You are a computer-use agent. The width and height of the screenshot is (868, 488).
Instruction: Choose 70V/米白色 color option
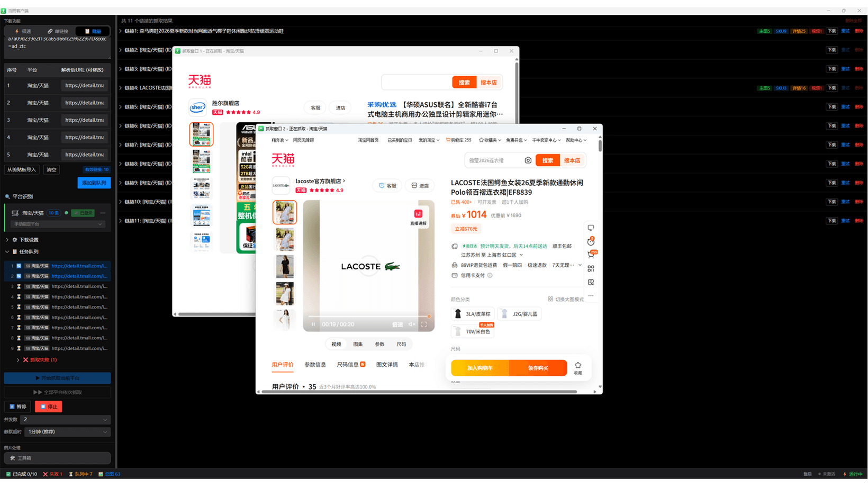pos(473,332)
